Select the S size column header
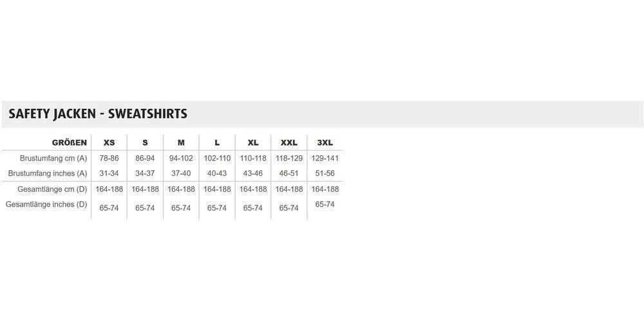Image resolution: width=644 pixels, height=322 pixels. (145, 143)
